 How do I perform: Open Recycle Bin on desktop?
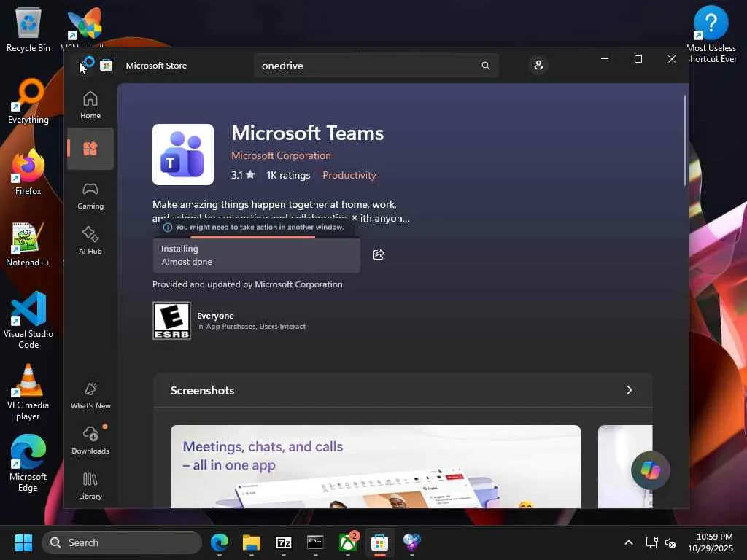(28, 29)
